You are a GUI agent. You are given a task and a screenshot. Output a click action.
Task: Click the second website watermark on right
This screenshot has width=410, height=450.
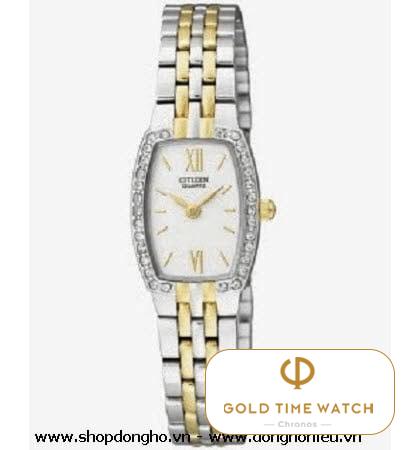click(285, 438)
